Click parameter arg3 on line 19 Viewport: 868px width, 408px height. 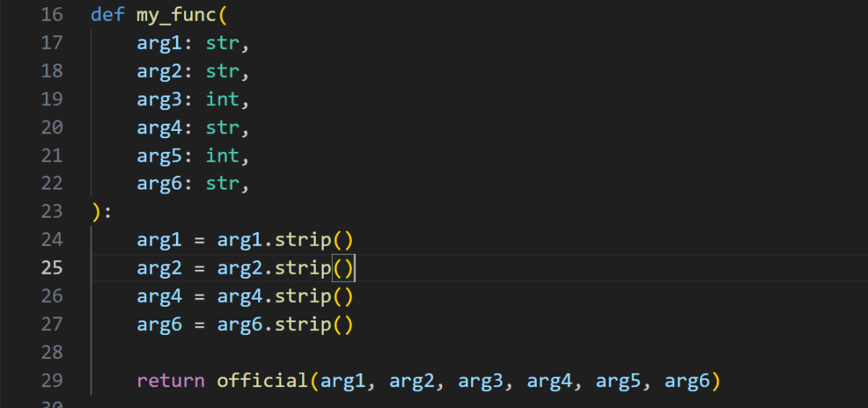(x=159, y=100)
